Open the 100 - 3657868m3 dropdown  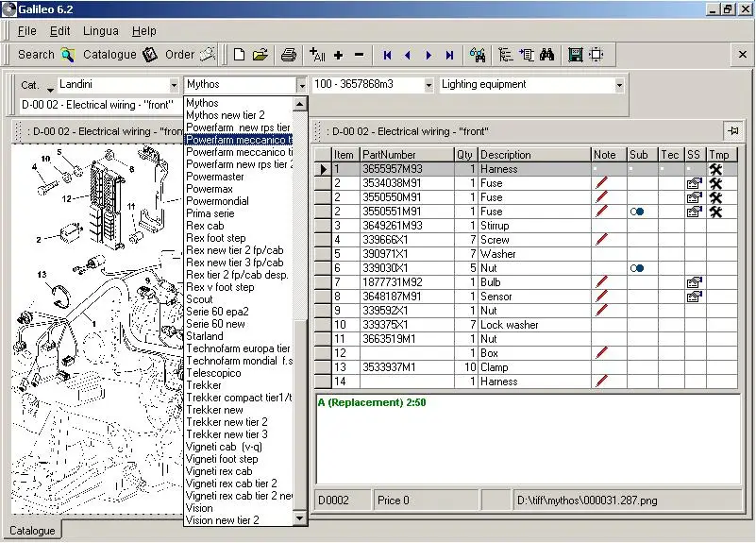pos(429,85)
